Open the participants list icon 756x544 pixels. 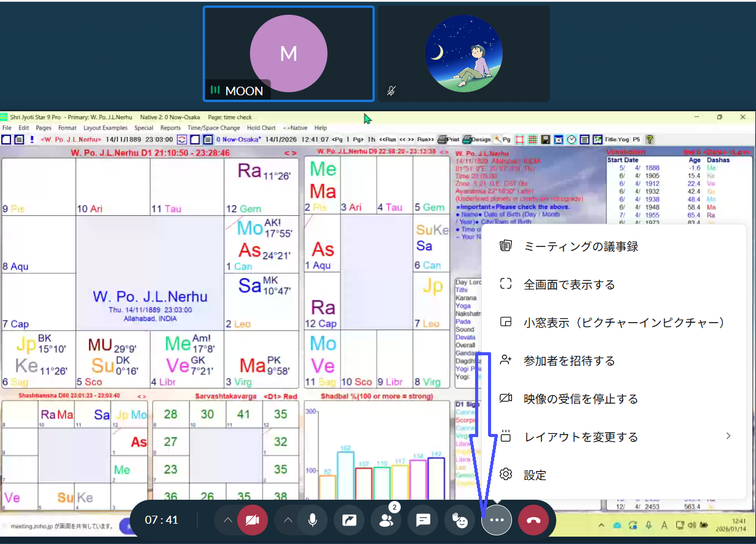(x=386, y=520)
